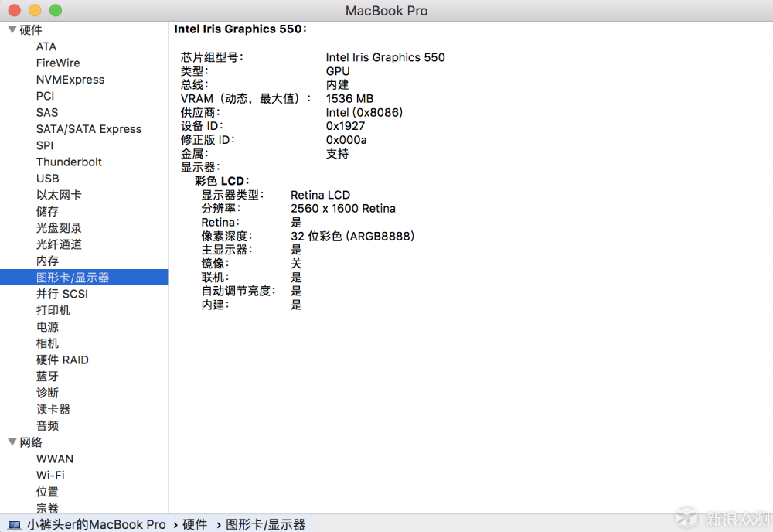Click 图形卡/显示器 in the path bar
This screenshot has height=532, width=773.
click(265, 524)
